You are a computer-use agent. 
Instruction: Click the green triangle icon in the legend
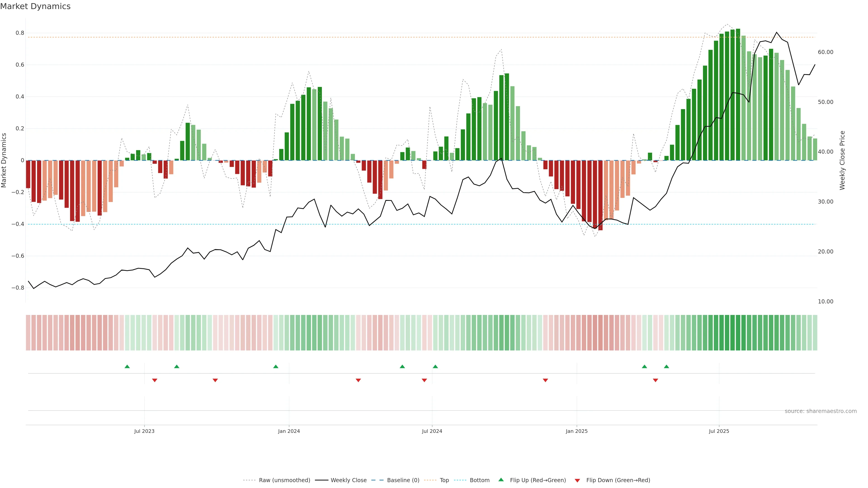coord(501,480)
